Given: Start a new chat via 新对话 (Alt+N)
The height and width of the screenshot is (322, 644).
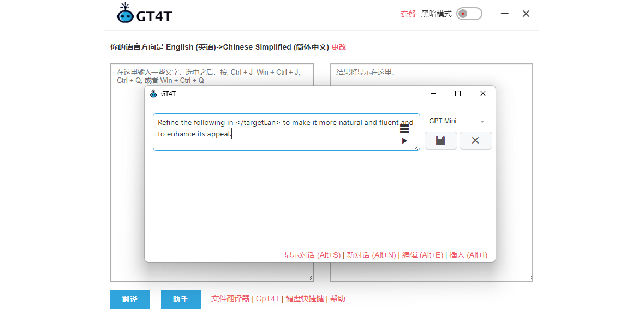Looking at the screenshot, I should pyautogui.click(x=371, y=255).
